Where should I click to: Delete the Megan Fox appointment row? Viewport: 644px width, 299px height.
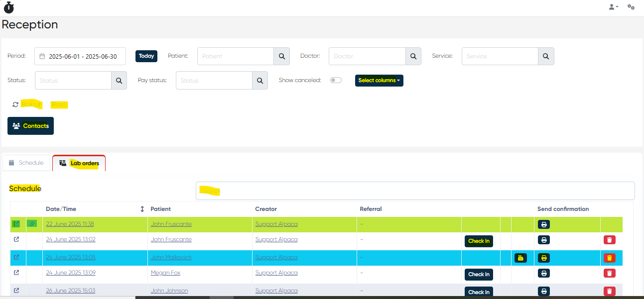609,273
